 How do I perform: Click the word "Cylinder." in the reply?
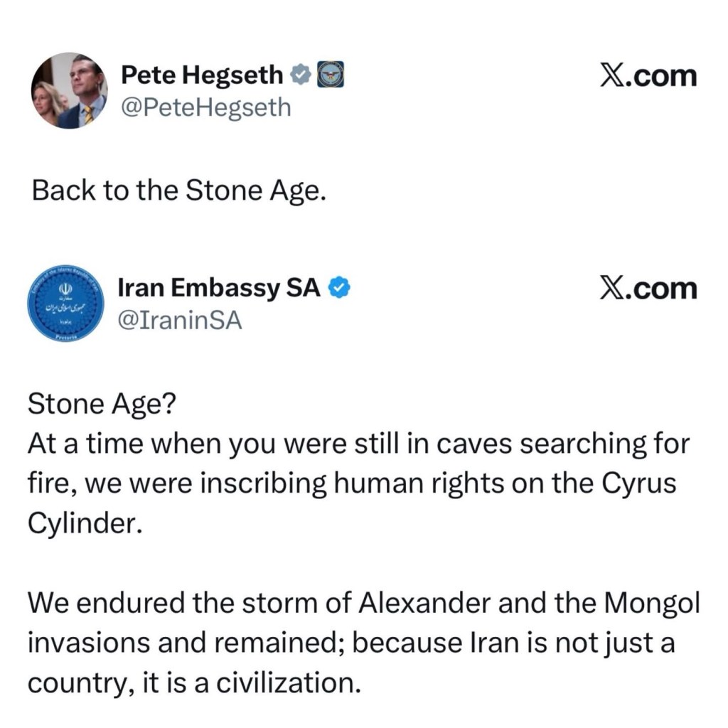80,523
